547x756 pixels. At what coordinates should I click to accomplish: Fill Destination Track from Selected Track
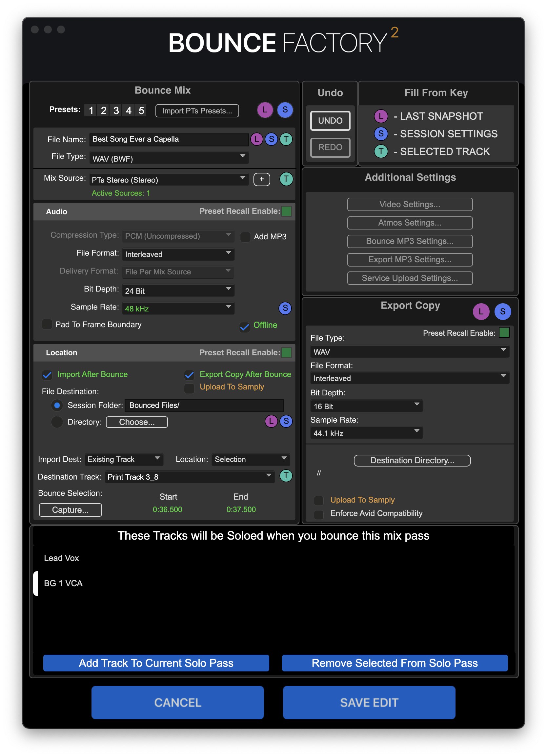click(286, 476)
